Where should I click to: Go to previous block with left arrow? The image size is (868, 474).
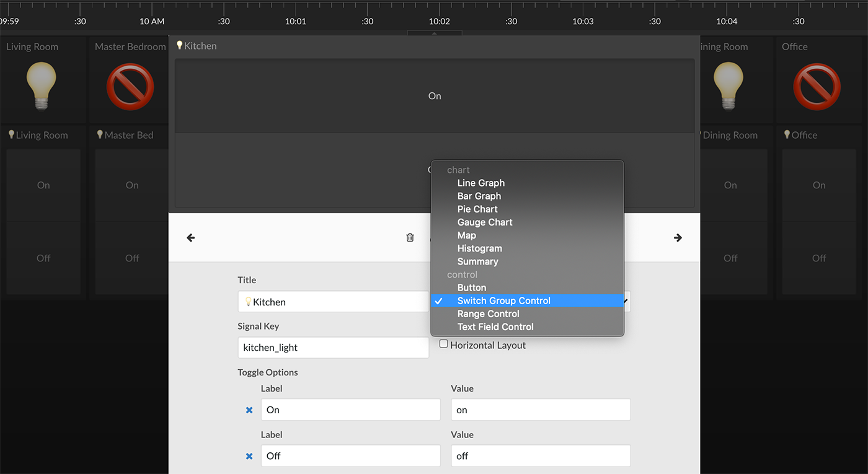[191, 237]
